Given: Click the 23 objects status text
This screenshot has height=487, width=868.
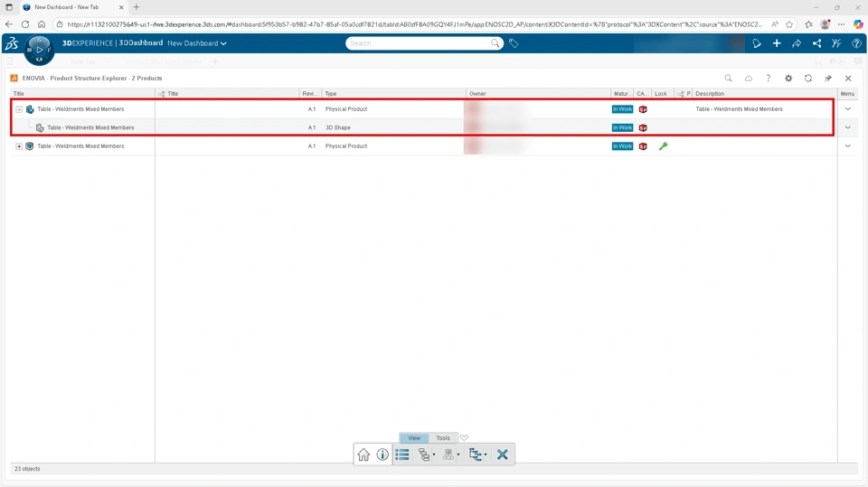Looking at the screenshot, I should tap(27, 469).
